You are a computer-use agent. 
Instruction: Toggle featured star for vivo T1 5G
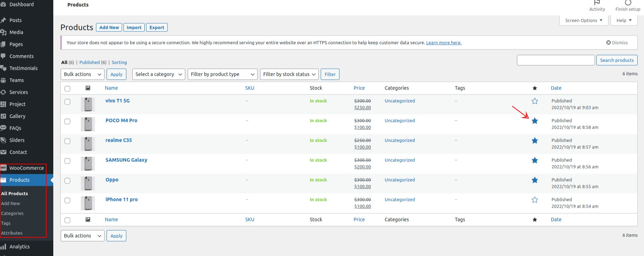pyautogui.click(x=535, y=101)
